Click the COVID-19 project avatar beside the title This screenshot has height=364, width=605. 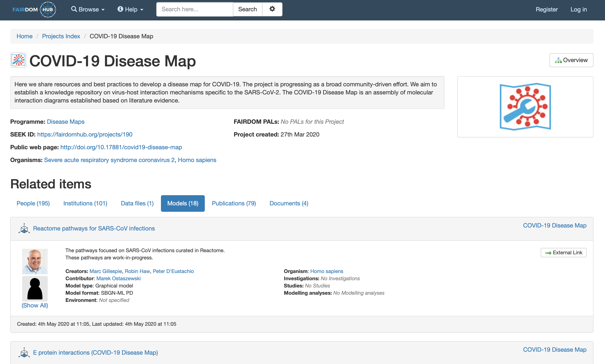pyautogui.click(x=19, y=60)
